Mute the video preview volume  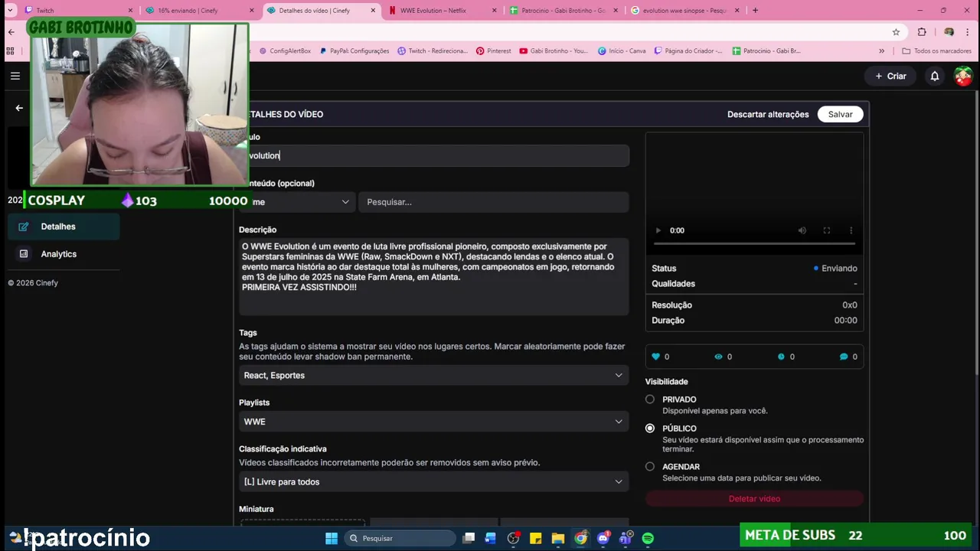click(802, 230)
